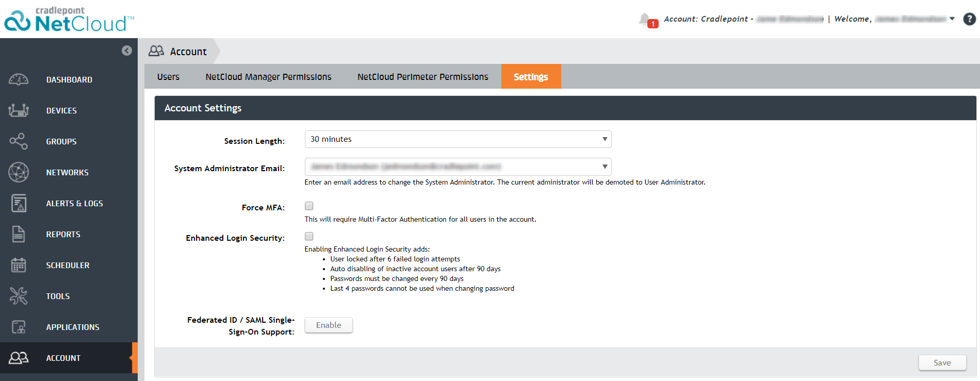Open the notification bell with red badge

(648, 20)
